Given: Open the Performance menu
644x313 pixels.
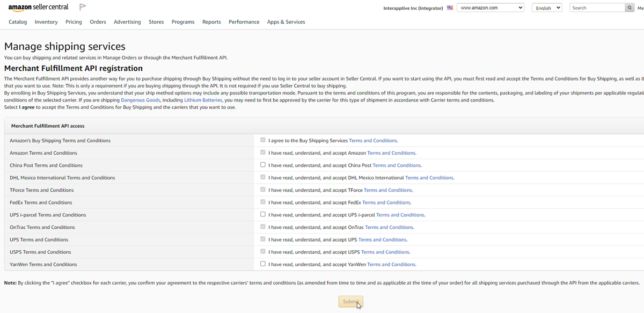Looking at the screenshot, I should [244, 22].
